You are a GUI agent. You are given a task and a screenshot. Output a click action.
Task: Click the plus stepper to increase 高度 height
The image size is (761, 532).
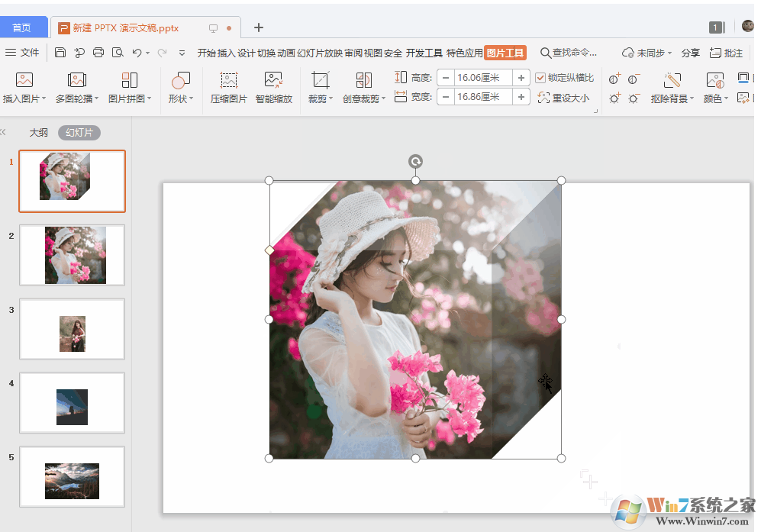click(x=520, y=77)
